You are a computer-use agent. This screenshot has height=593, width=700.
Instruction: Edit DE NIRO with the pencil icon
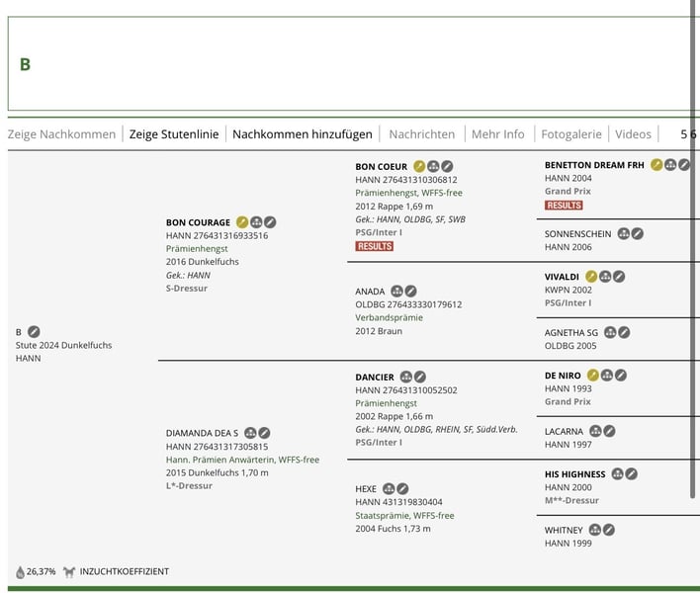coord(621,376)
